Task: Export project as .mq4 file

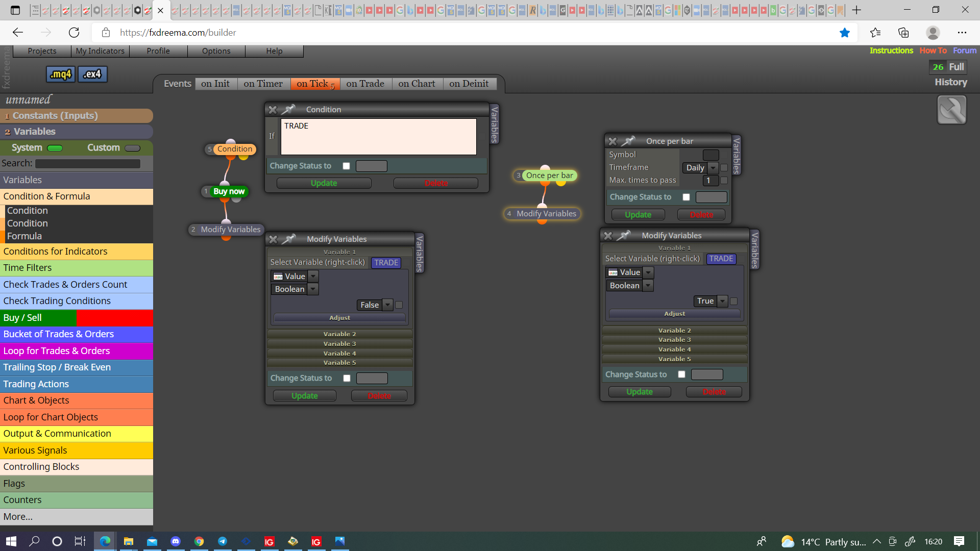Action: (61, 74)
